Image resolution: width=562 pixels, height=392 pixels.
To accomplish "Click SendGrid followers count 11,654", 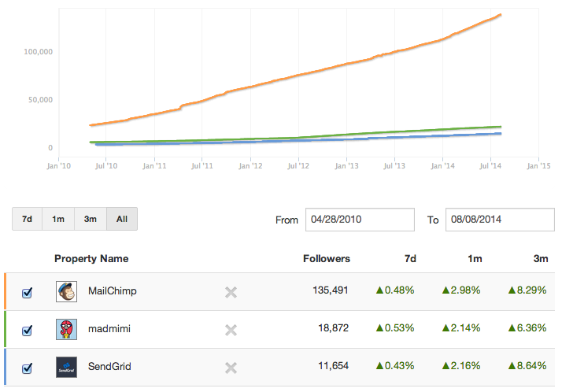I will pos(333,366).
